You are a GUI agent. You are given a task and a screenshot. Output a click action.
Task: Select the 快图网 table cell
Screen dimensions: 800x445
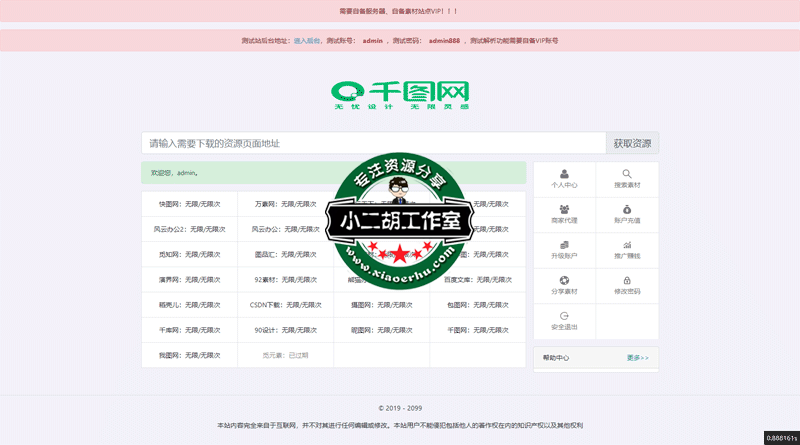point(189,203)
